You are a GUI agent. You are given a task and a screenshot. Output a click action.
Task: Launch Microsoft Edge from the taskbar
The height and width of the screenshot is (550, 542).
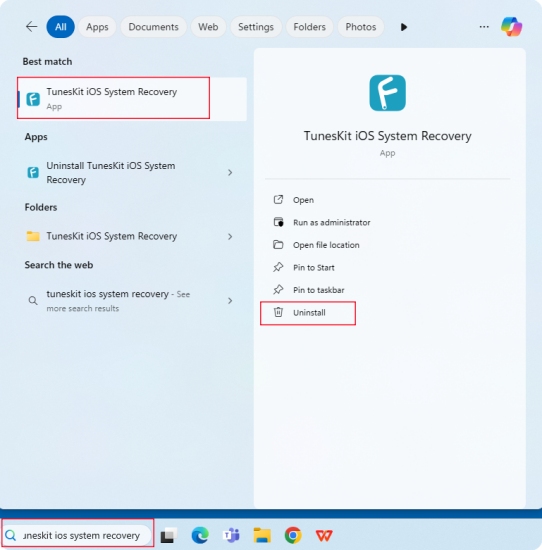point(200,535)
